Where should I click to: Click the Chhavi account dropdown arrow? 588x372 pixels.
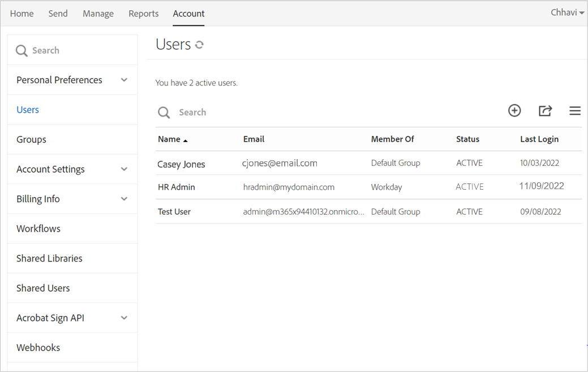coord(582,12)
